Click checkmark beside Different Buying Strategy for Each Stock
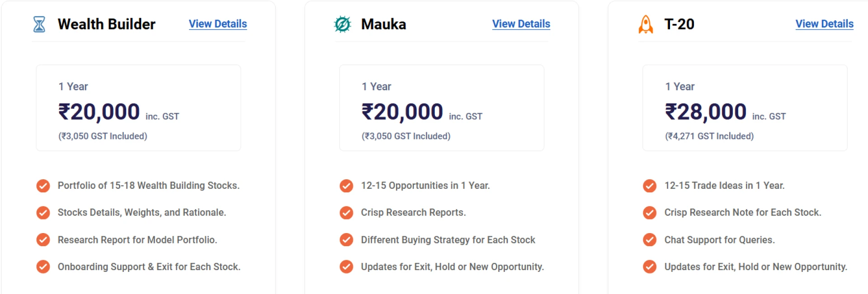 click(346, 240)
